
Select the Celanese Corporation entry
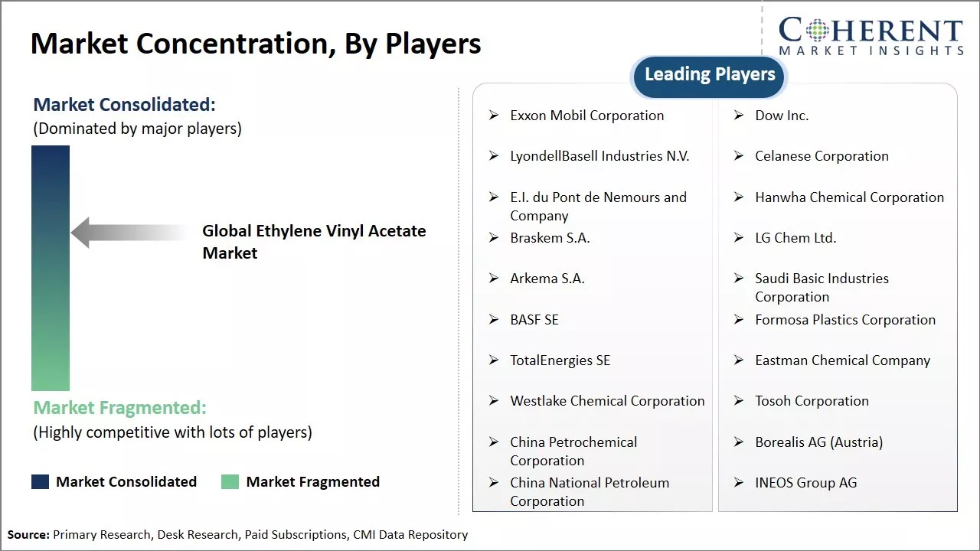(x=822, y=156)
